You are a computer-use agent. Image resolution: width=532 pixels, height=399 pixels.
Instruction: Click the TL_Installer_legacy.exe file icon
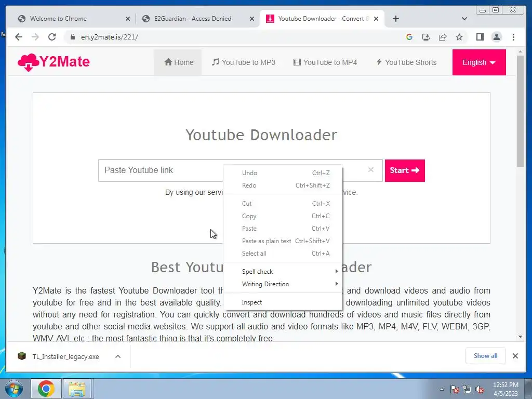click(x=22, y=356)
